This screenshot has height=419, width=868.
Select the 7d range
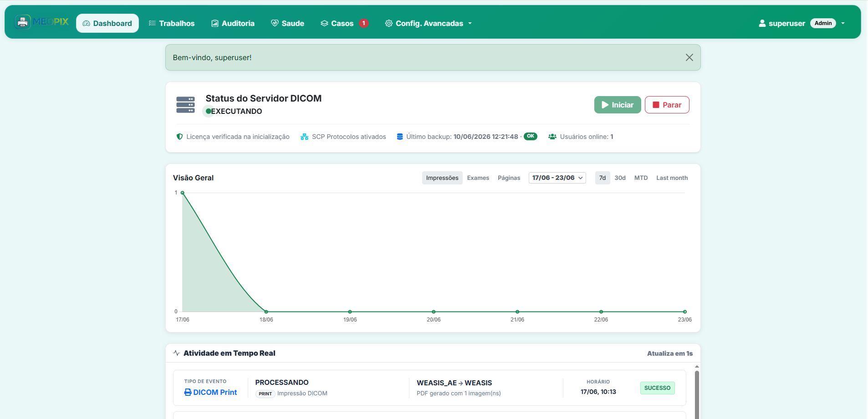[x=602, y=178]
